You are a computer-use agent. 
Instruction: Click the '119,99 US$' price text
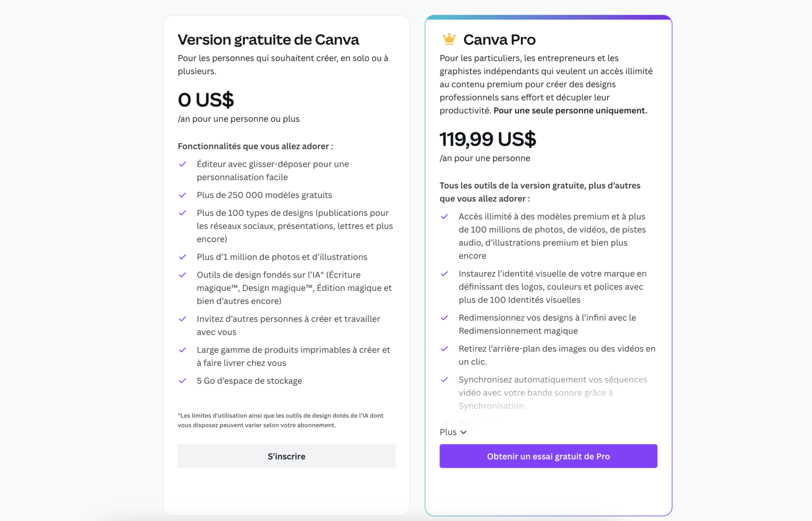[488, 139]
